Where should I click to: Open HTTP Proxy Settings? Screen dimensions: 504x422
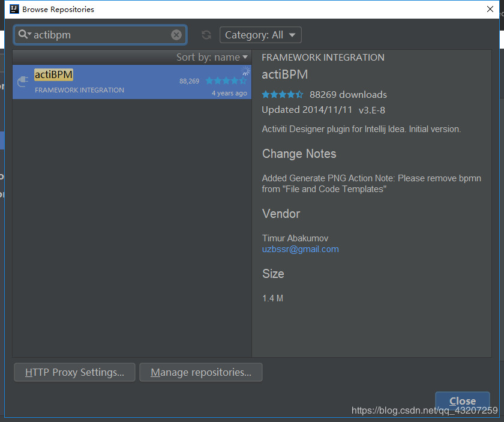click(x=74, y=372)
